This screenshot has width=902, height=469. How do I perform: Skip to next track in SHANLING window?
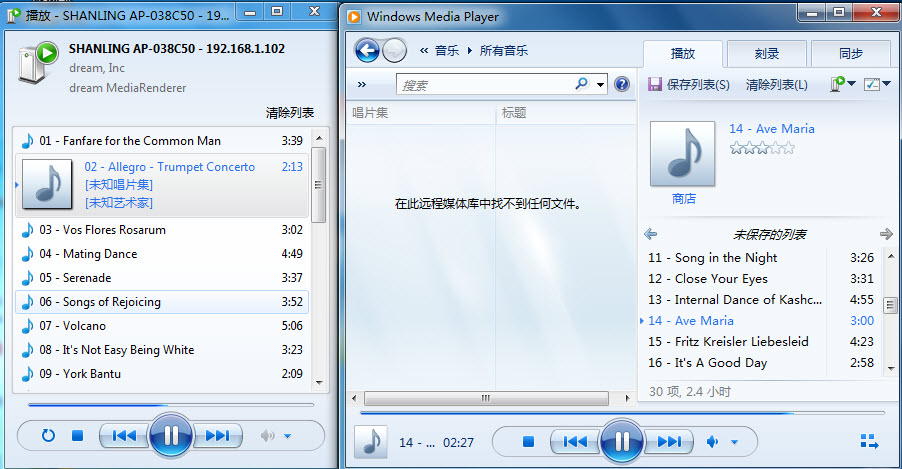coord(217,436)
